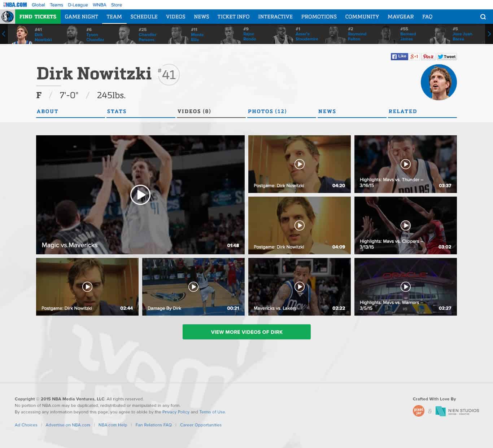Open the Terms of Use link
493x448 pixels.
point(212,412)
